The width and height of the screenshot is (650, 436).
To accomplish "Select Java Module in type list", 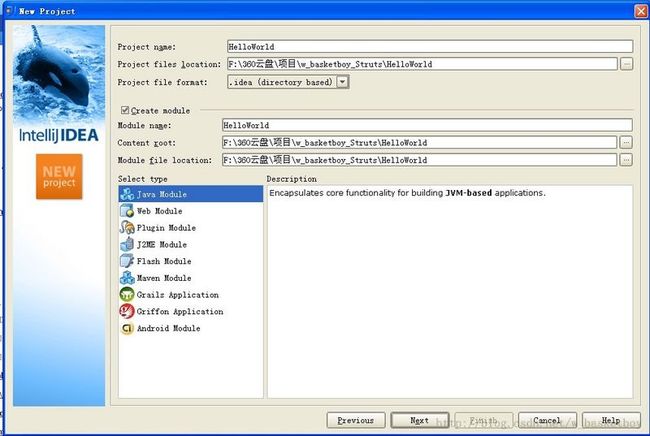I will 191,194.
